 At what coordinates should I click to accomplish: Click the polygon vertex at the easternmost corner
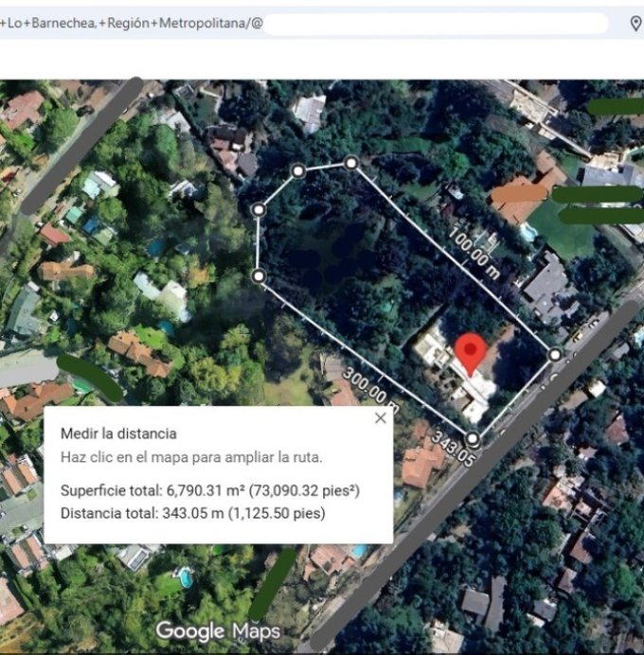[x=555, y=354]
